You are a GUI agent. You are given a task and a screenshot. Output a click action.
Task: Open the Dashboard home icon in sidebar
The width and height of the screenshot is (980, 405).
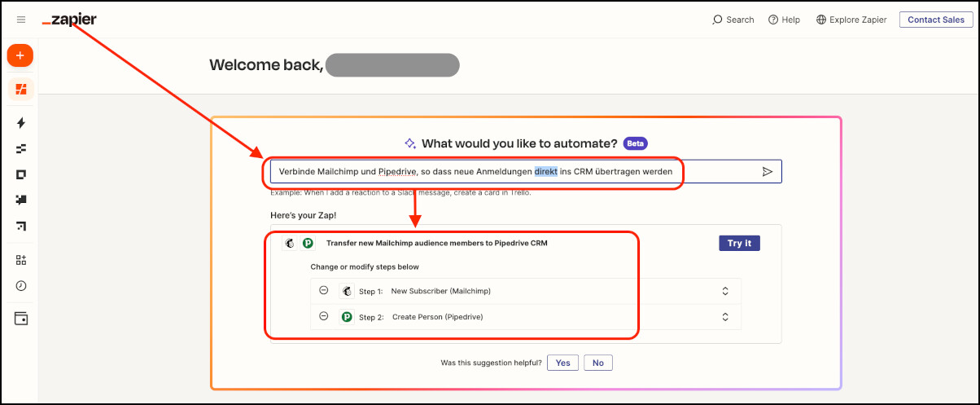21,89
